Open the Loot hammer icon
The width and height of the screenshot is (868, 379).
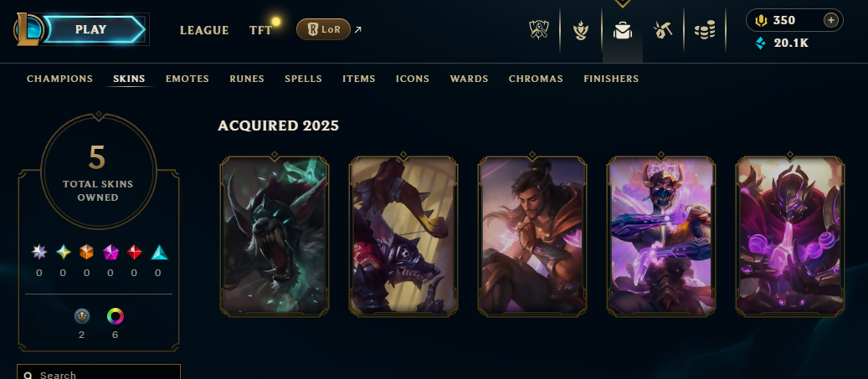coord(663,30)
